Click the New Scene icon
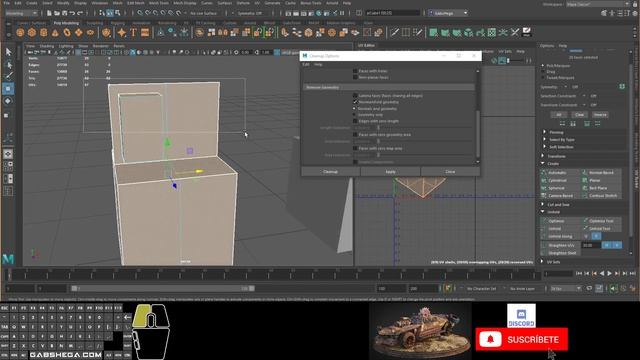Viewport: 640px width, 360px height. click(49, 13)
